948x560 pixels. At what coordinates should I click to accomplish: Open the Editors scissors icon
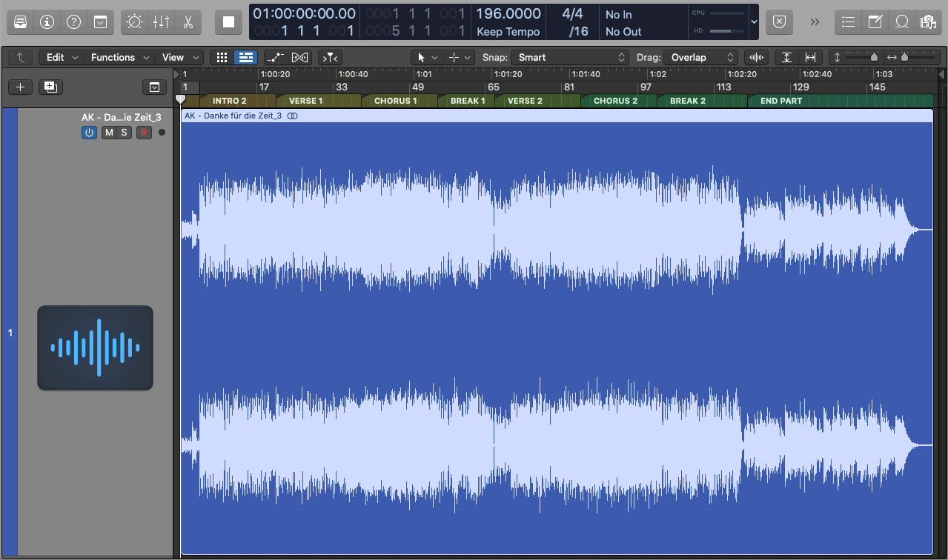pyautogui.click(x=188, y=21)
